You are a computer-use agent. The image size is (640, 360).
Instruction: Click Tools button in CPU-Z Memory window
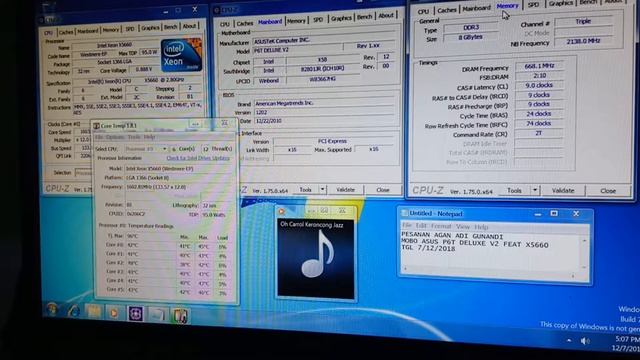pyautogui.click(x=514, y=190)
